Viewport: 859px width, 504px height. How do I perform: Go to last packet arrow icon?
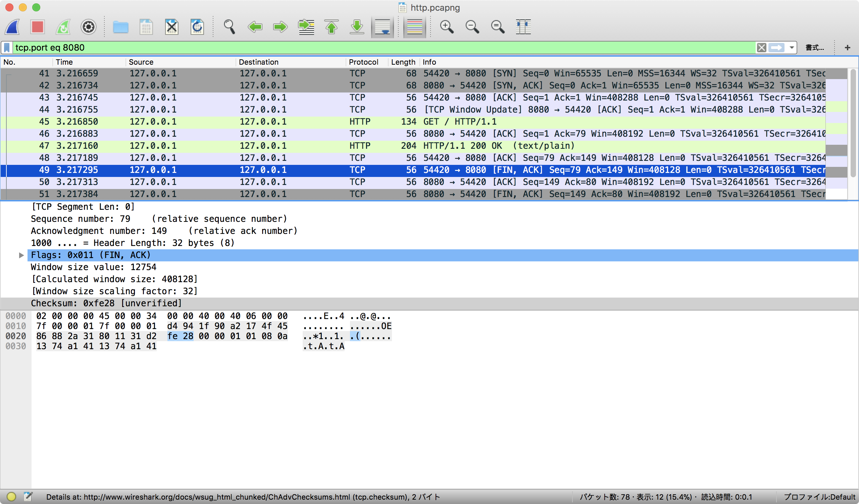357,27
